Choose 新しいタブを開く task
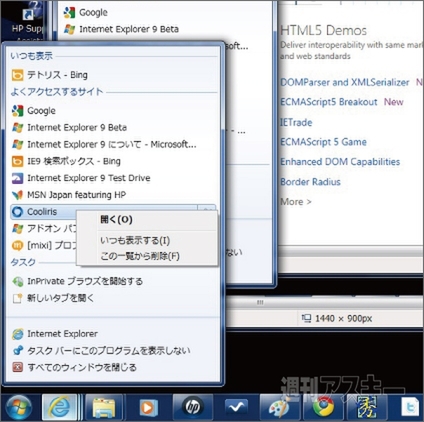424x422 pixels. (113, 298)
